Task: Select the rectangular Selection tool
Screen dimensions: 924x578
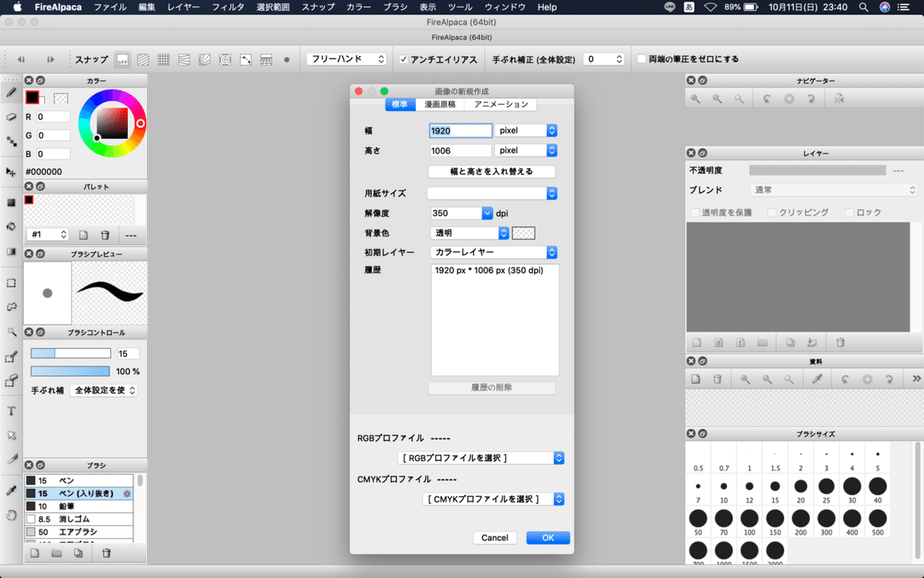Action: pos(12,282)
